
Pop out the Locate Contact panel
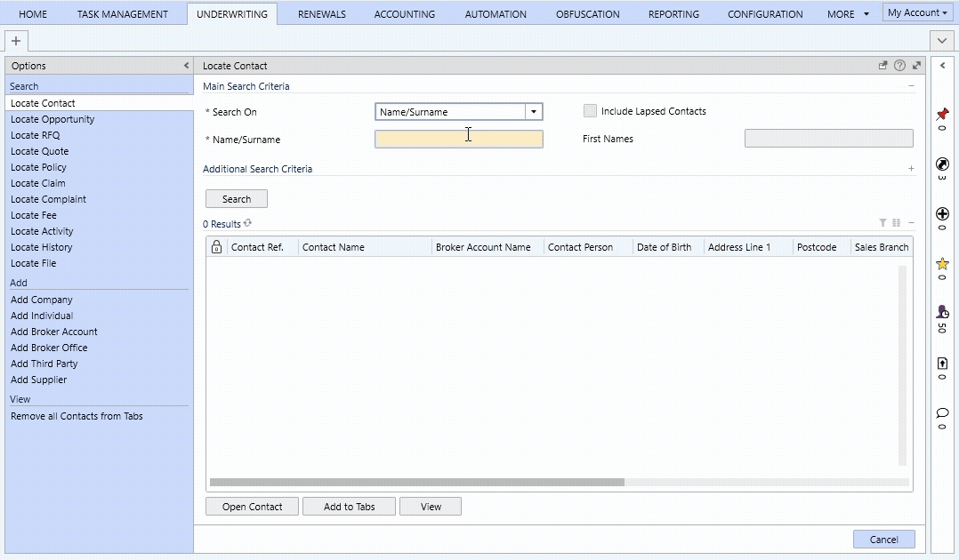tap(882, 66)
